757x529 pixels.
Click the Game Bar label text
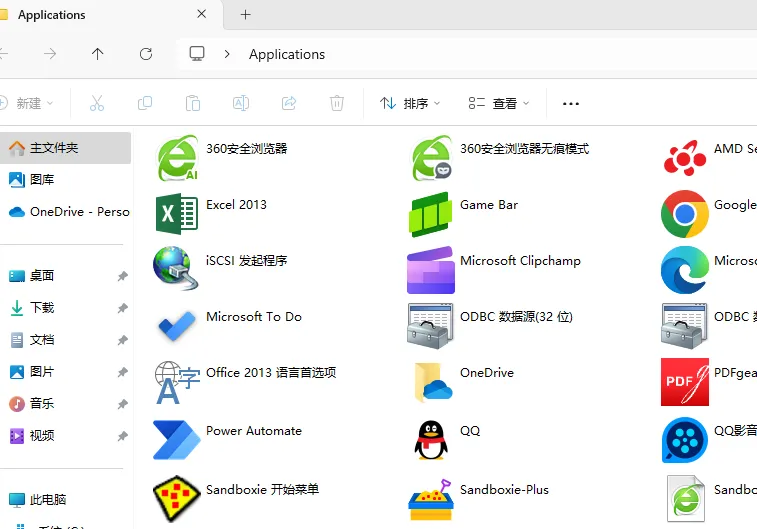(489, 205)
